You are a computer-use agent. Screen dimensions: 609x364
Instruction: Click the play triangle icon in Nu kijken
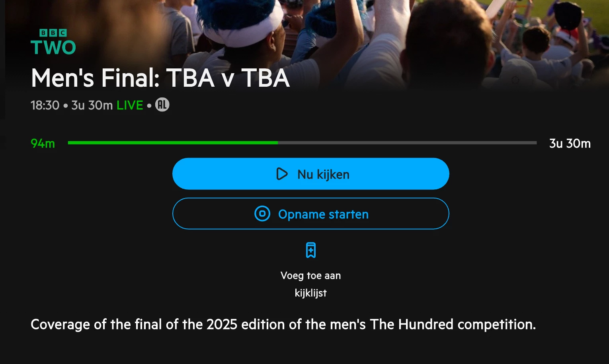[x=282, y=174]
